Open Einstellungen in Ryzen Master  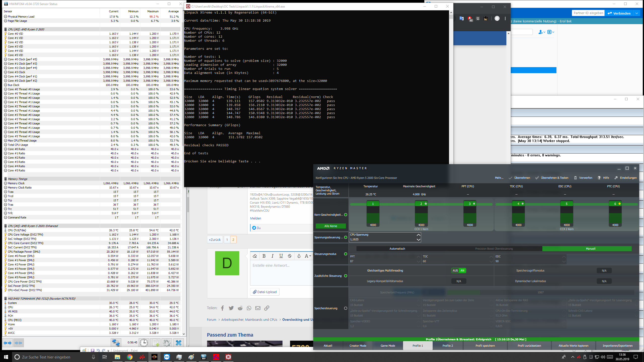[x=625, y=178]
